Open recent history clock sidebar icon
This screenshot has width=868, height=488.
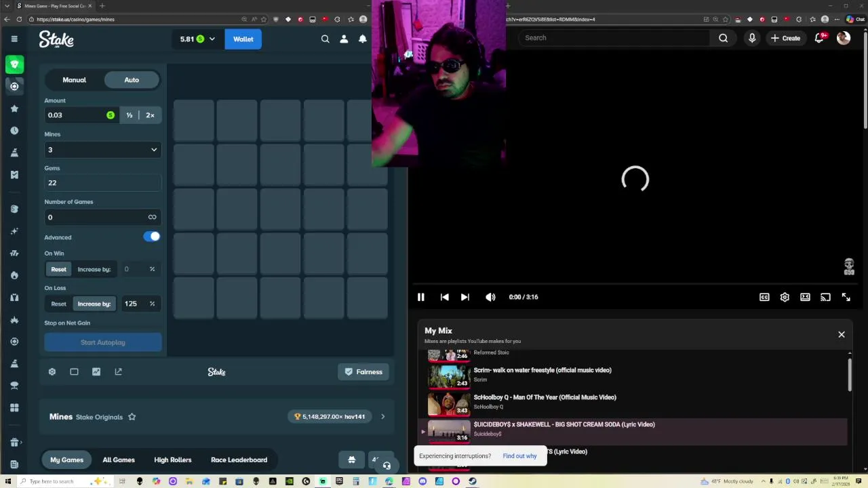click(x=14, y=130)
